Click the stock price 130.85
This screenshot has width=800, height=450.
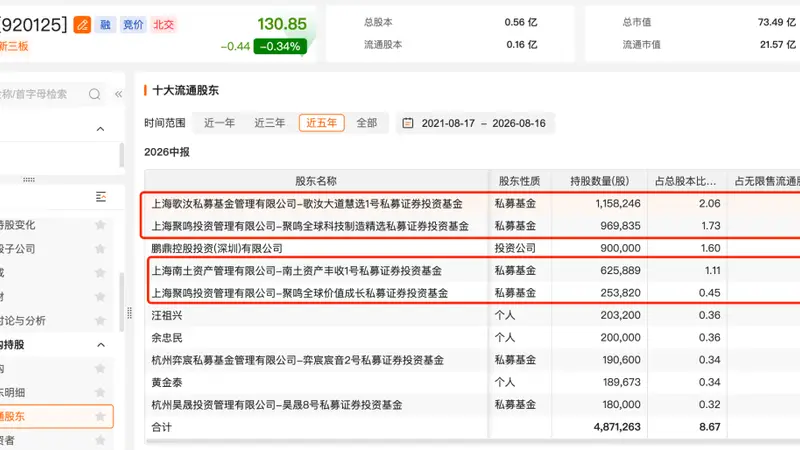282,24
